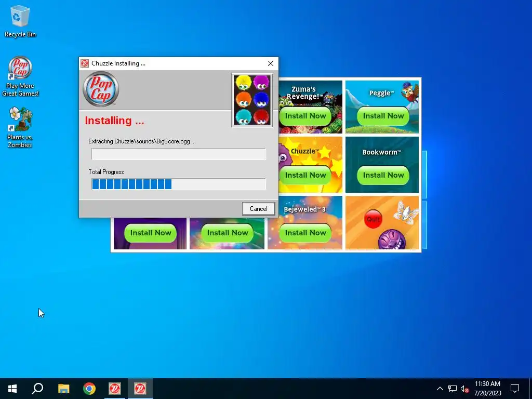532x399 pixels.
Task: Install Zuma's Revenge now
Action: 305,116
